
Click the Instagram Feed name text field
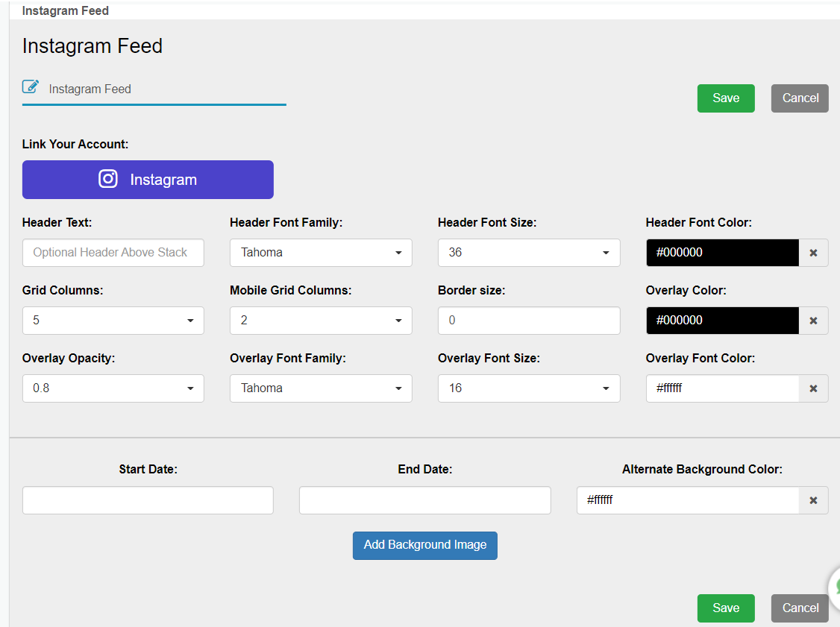(x=166, y=89)
